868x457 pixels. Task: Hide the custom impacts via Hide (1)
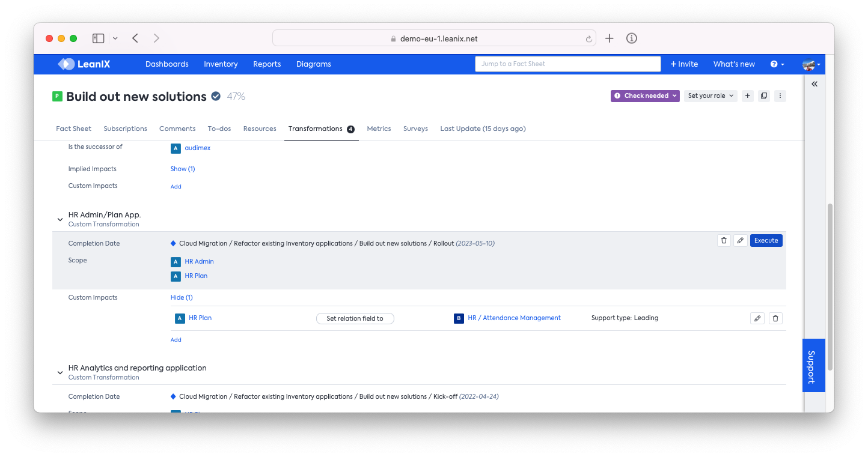coord(182,298)
